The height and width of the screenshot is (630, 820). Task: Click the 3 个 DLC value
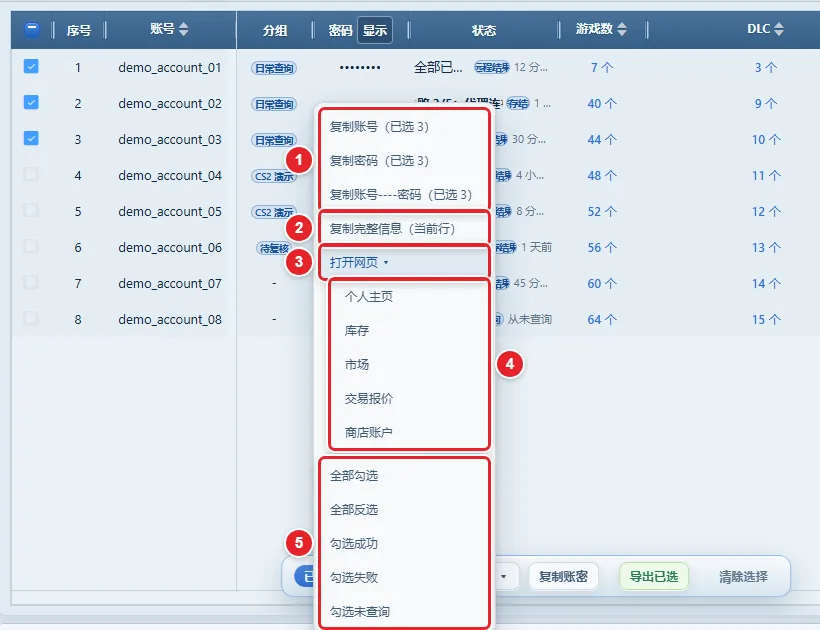tap(766, 67)
